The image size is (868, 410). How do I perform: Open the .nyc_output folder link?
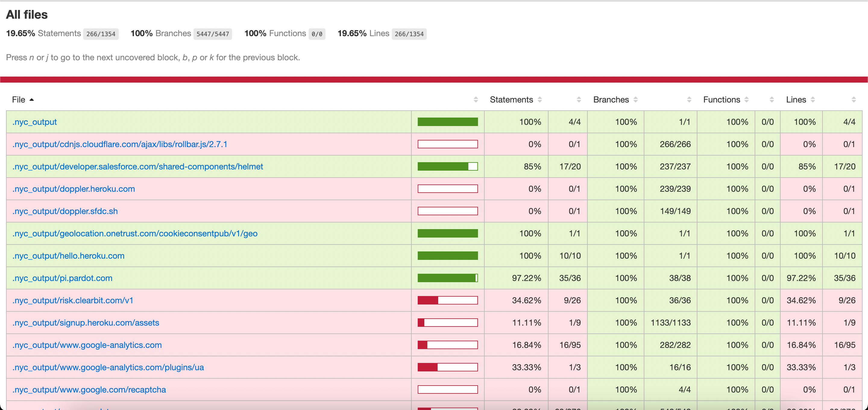pyautogui.click(x=34, y=122)
